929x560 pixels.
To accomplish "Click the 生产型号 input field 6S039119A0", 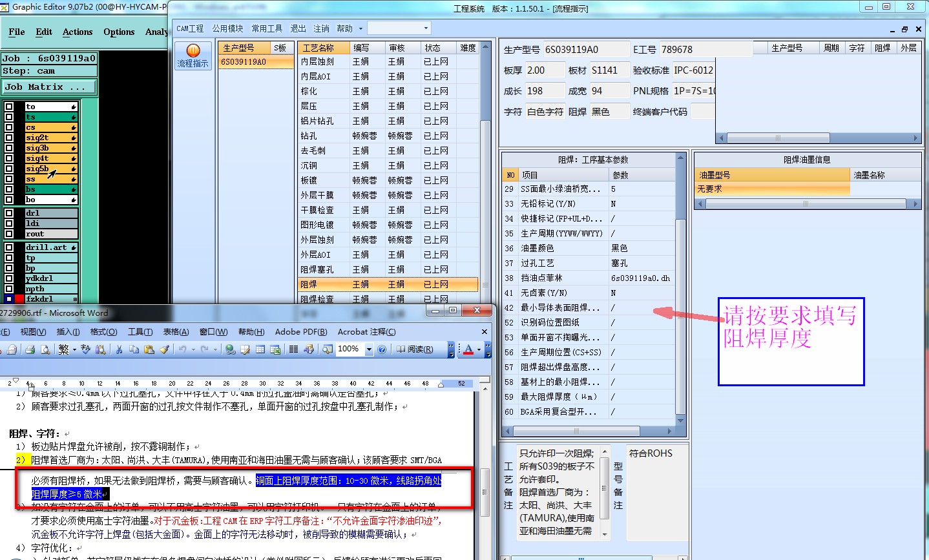I will [x=586, y=49].
